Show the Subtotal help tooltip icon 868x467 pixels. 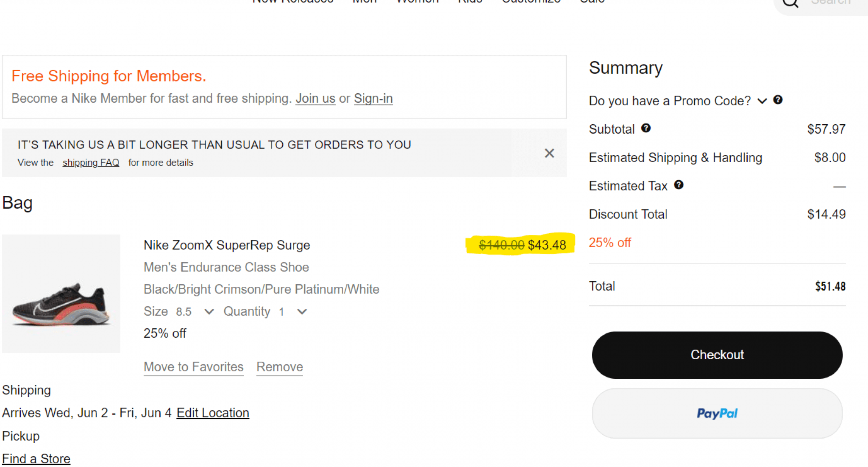coord(645,128)
